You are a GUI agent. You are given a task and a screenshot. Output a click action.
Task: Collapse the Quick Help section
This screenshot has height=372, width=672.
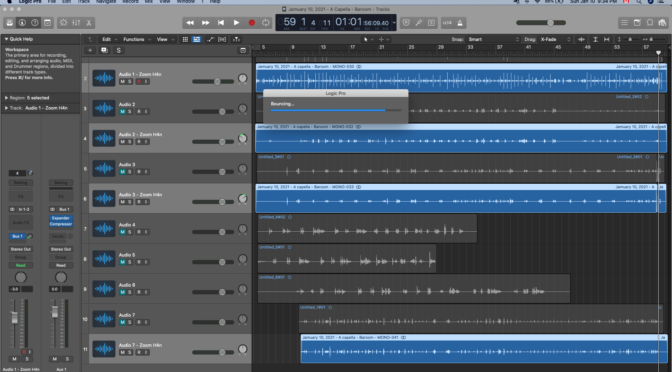6,39
